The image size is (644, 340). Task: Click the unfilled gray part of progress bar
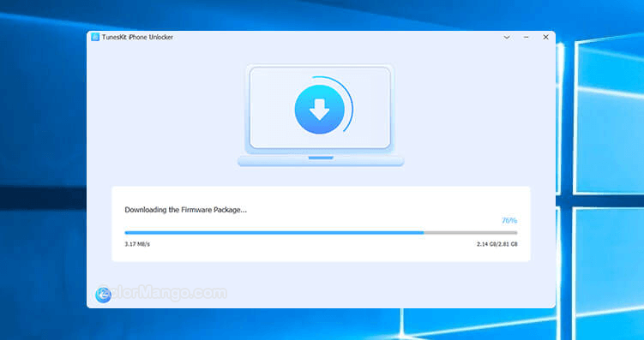click(471, 233)
